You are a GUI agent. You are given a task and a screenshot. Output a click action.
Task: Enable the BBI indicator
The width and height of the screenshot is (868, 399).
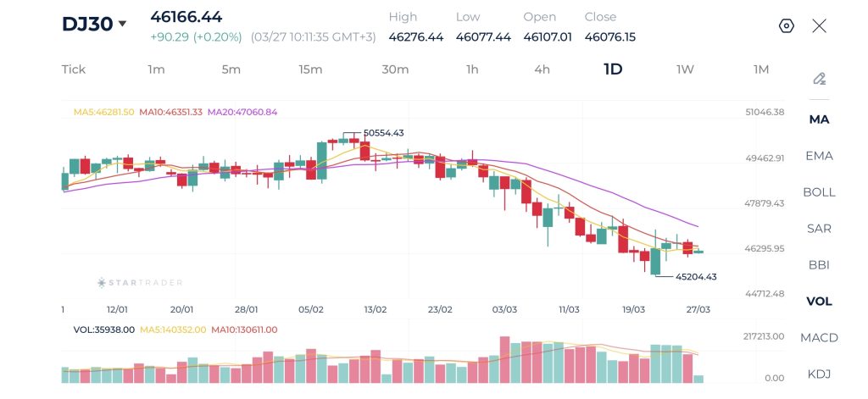[819, 265]
